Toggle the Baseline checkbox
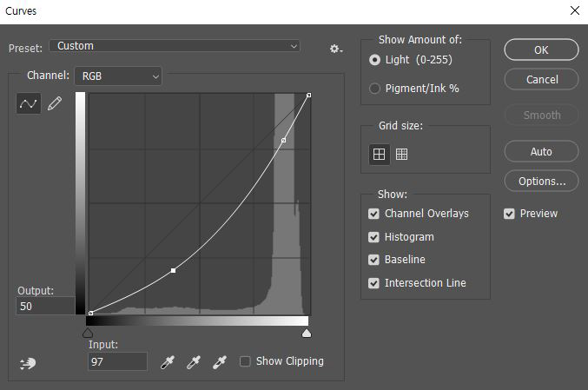 point(373,260)
